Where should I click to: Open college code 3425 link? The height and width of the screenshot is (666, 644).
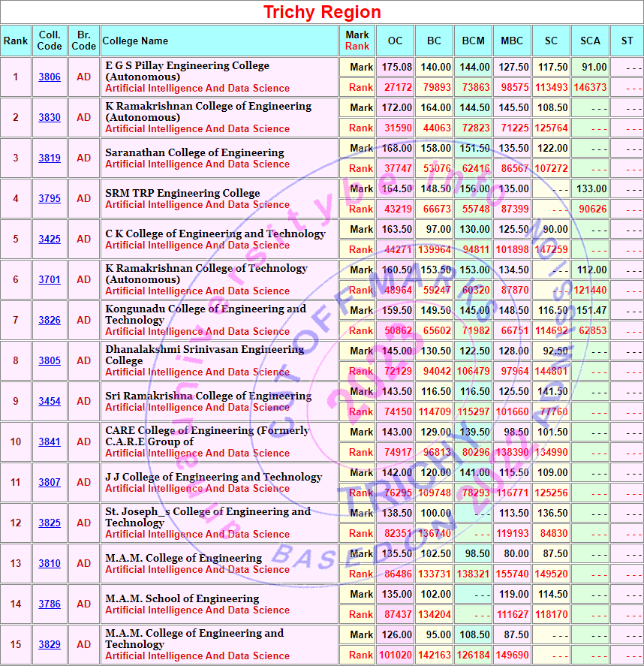coord(50,240)
